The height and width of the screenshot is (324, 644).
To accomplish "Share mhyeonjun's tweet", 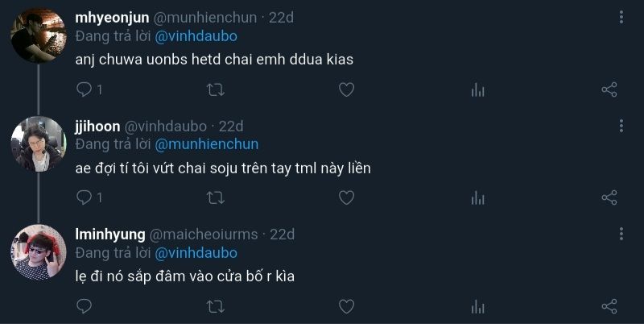I will (x=609, y=89).
